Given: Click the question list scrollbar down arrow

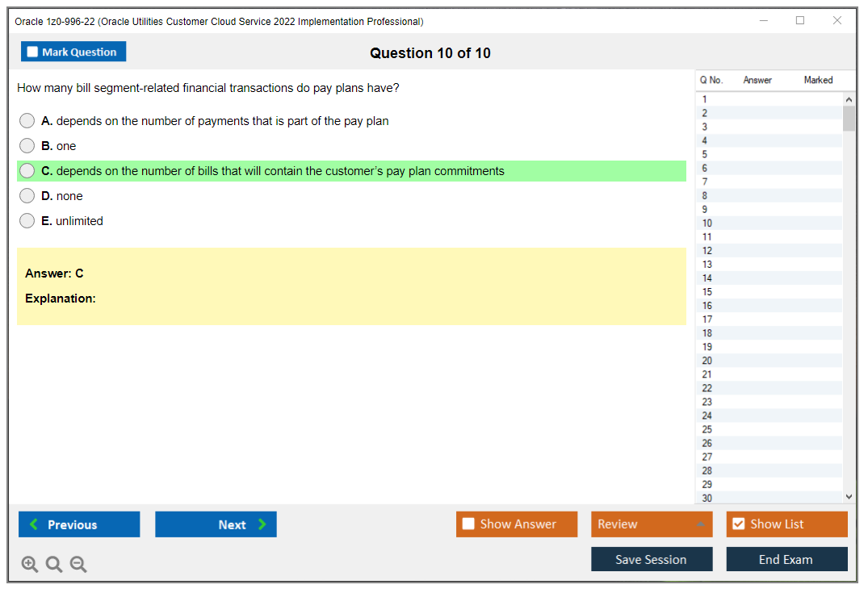Looking at the screenshot, I should 848,496.
